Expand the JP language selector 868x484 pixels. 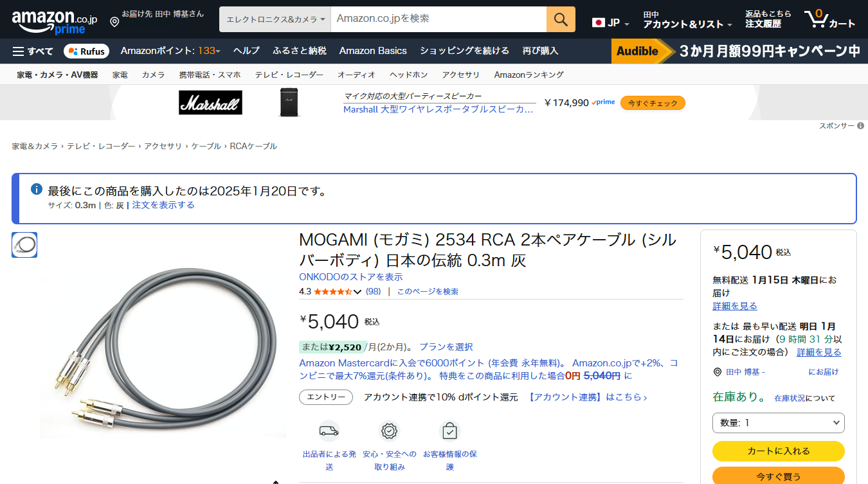pos(611,22)
